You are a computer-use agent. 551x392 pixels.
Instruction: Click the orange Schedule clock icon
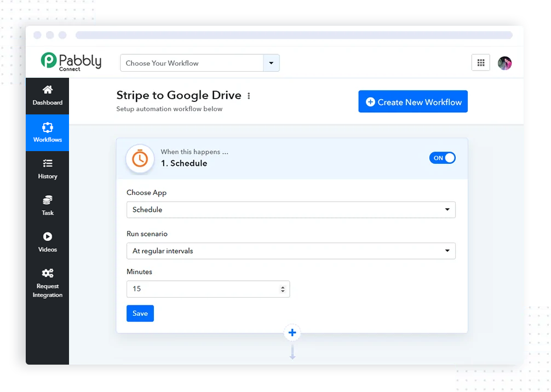click(140, 159)
